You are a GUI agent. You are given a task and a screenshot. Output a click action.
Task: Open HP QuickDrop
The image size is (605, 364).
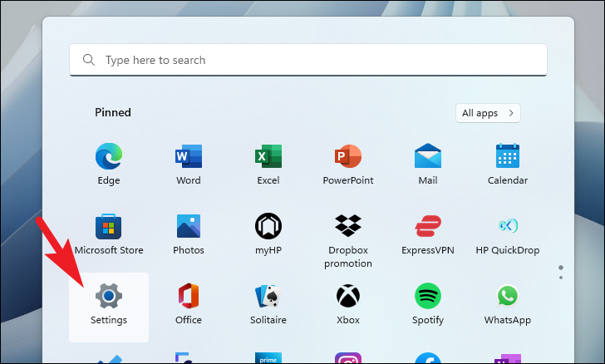(x=508, y=225)
